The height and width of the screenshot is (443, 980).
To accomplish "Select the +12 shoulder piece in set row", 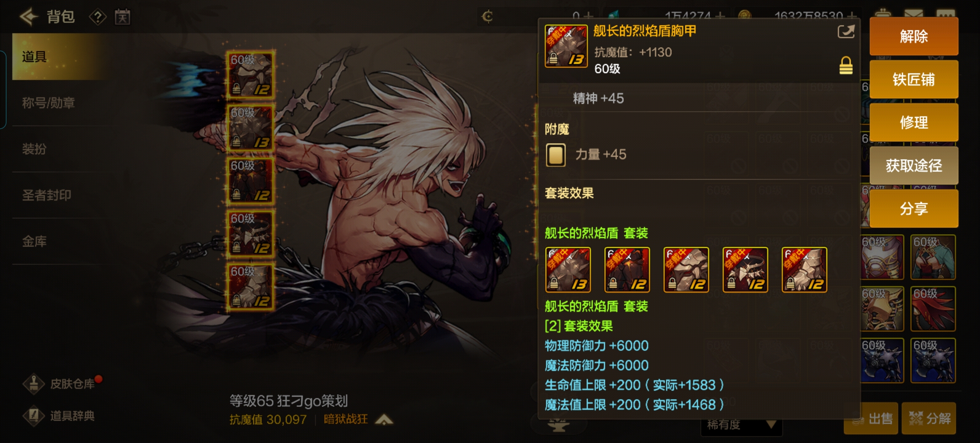I will pyautogui.click(x=686, y=269).
